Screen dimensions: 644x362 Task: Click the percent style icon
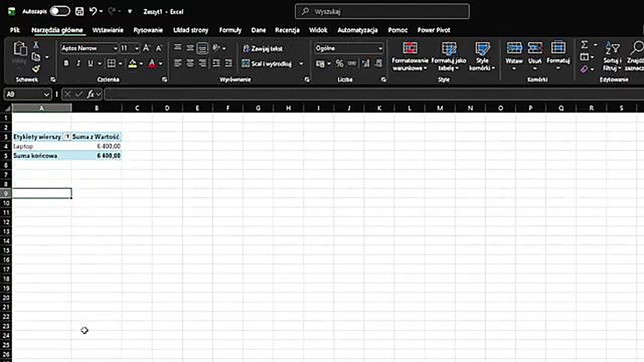340,63
